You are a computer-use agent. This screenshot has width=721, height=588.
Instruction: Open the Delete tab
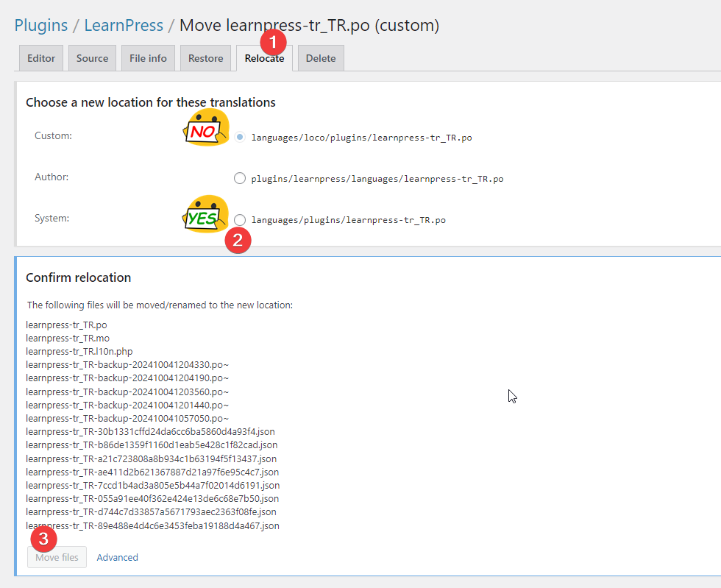tap(321, 58)
